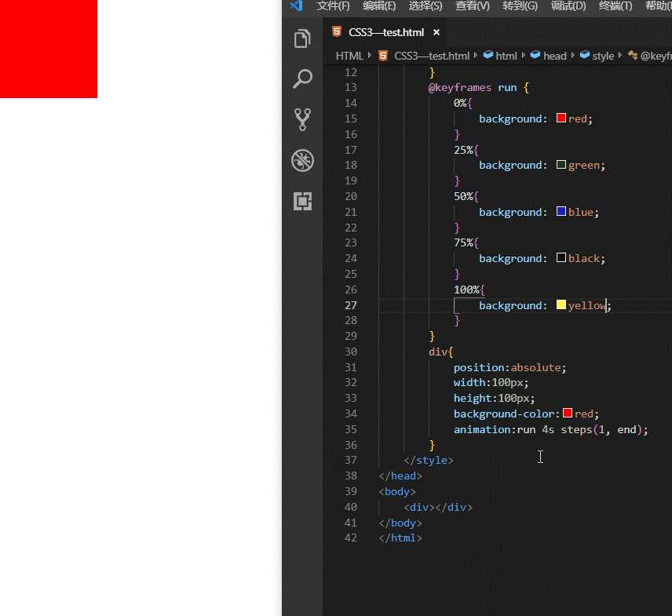
Task: Click line number 13 in gutter
Action: [x=351, y=87]
